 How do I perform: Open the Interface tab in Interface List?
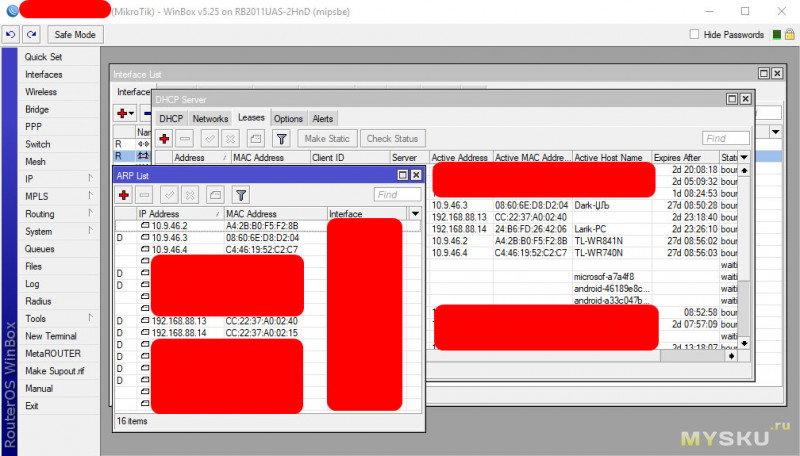[133, 92]
